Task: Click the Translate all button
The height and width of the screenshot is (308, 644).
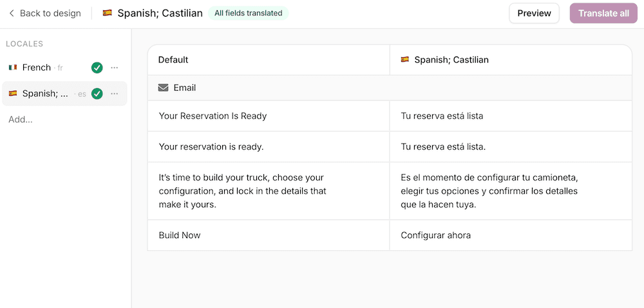Action: coord(603,13)
